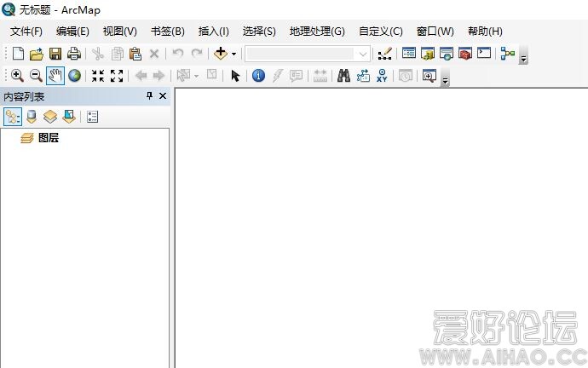The width and height of the screenshot is (588, 368).
Task: Select the Measure ruler tool
Action: tap(320, 76)
